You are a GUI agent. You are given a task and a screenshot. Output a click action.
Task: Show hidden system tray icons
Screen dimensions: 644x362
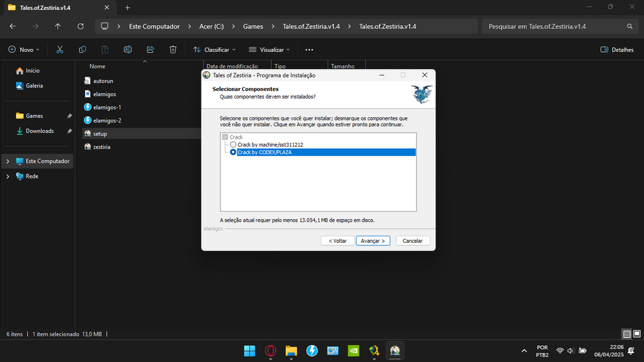click(524, 351)
